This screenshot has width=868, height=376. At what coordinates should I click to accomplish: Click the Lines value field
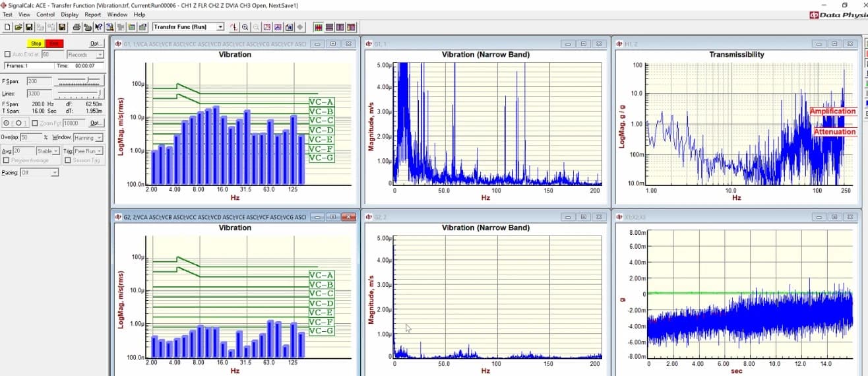point(40,93)
